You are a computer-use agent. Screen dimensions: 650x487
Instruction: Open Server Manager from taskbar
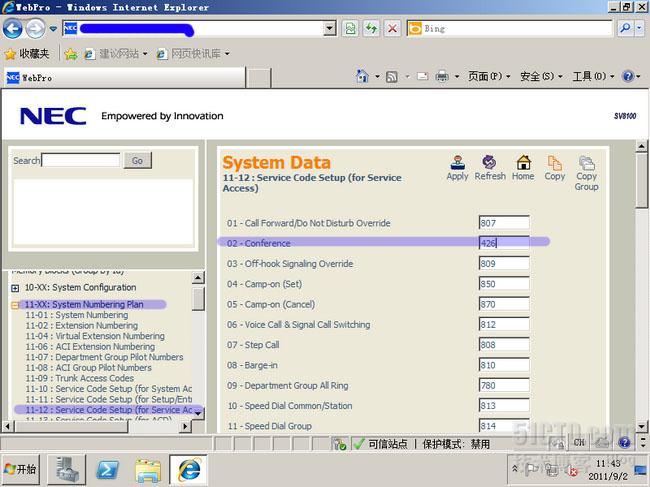66,469
